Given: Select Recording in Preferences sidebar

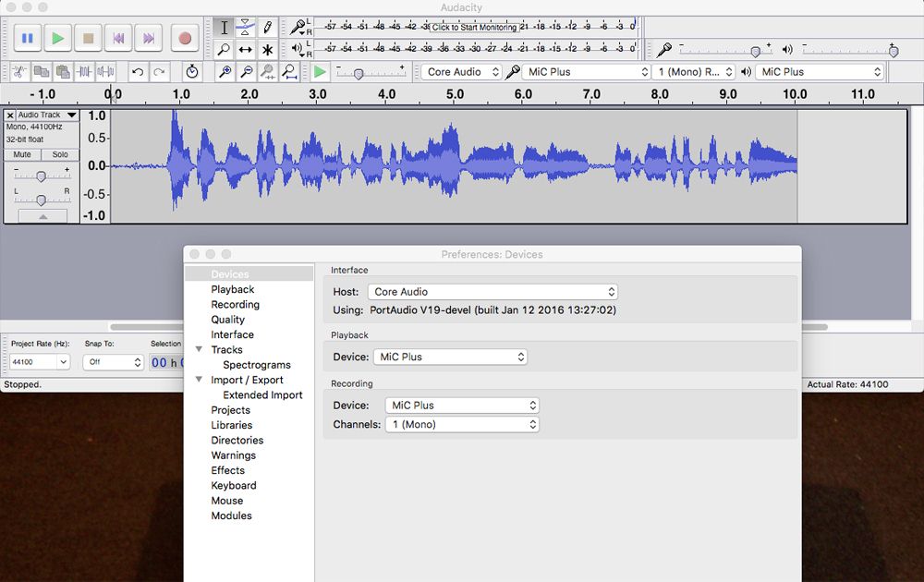Looking at the screenshot, I should pyautogui.click(x=235, y=305).
